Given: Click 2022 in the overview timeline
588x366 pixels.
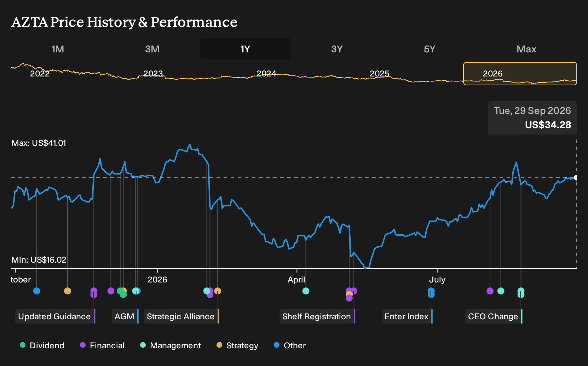Looking at the screenshot, I should click(40, 74).
